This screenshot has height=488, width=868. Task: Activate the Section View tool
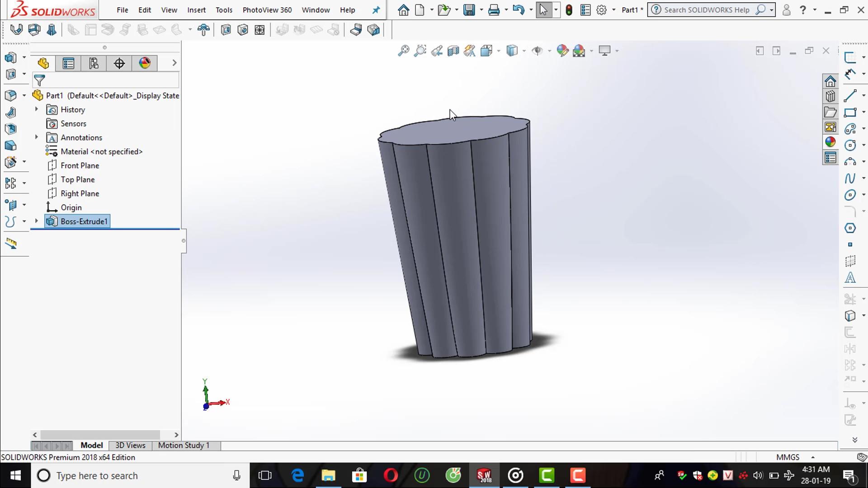point(454,51)
